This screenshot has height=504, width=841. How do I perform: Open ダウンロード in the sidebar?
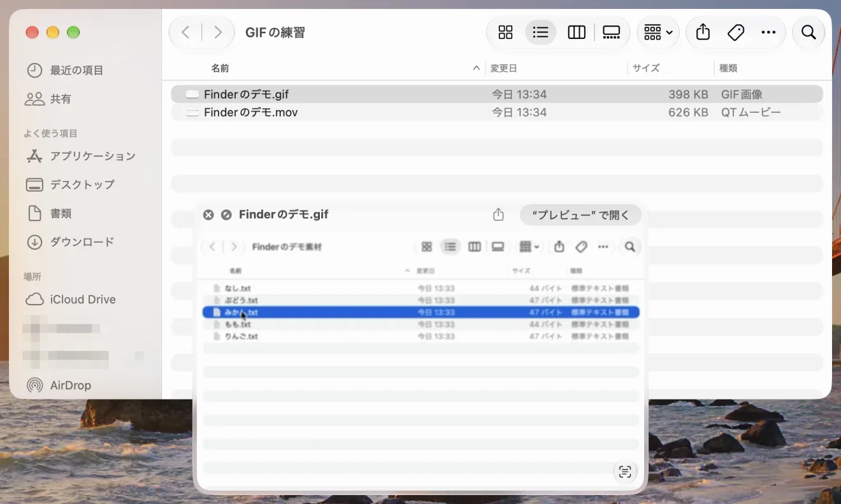coord(70,242)
